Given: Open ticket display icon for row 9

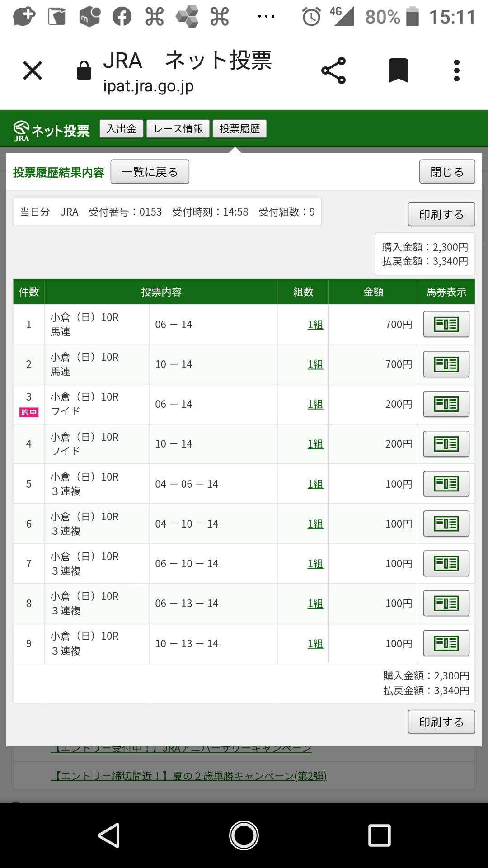Looking at the screenshot, I should [x=446, y=643].
